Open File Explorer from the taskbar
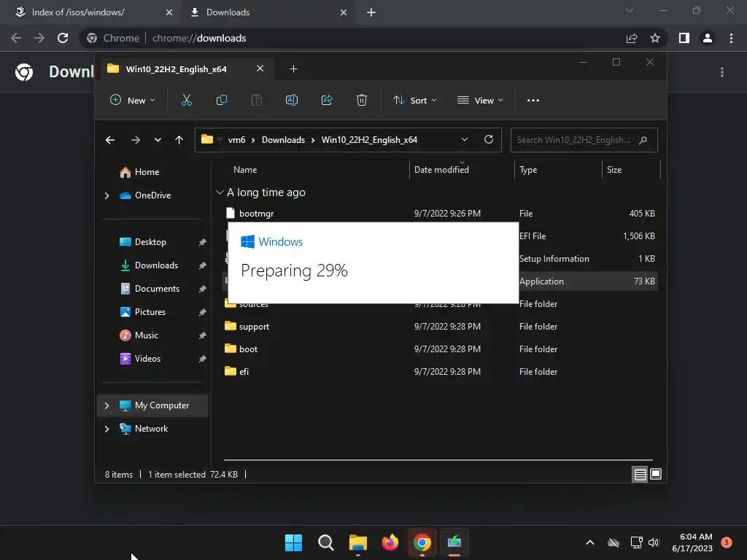The width and height of the screenshot is (747, 560). 357,542
